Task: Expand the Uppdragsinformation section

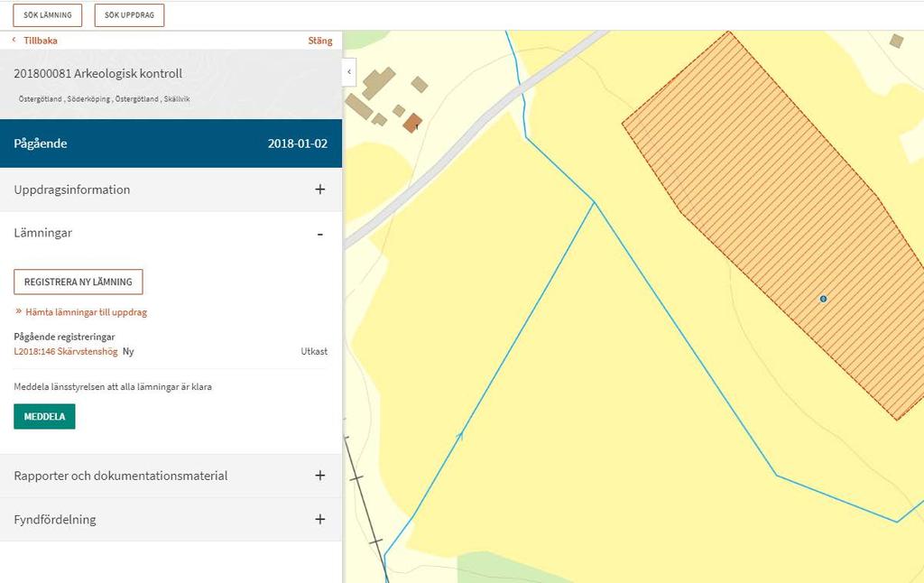Action: tap(171, 190)
